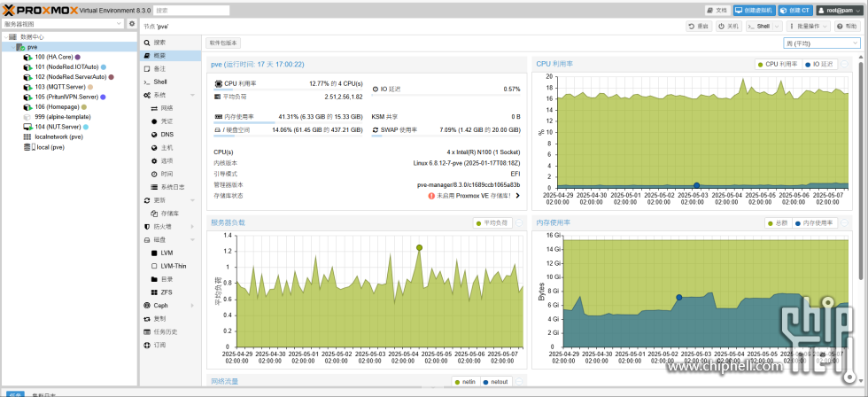Click the Shell button in the node toolbar
The width and height of the screenshot is (868, 397).
(759, 26)
